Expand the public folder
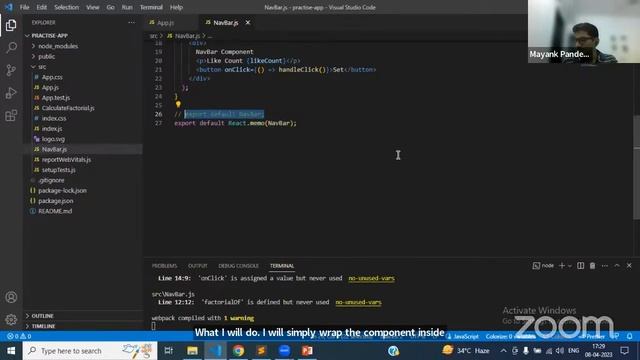The image size is (640, 360). coord(47,56)
